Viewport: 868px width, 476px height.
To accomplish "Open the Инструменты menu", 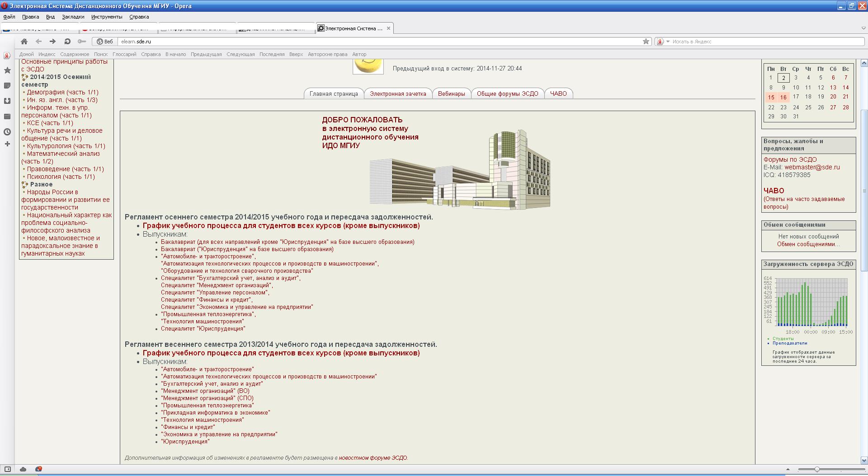I will pos(107,17).
